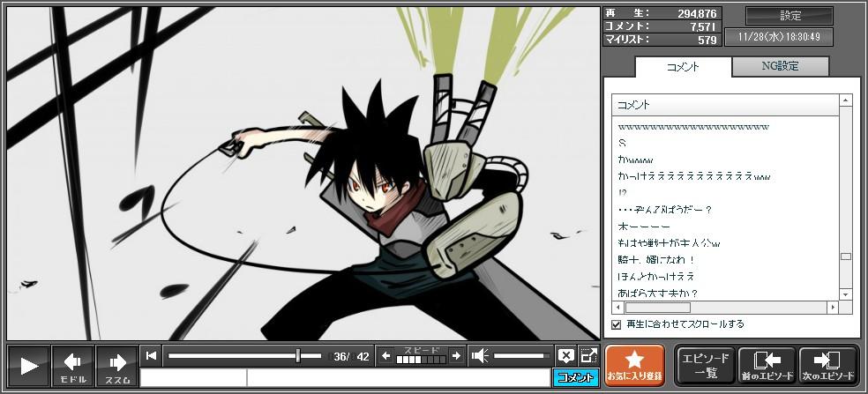Screen dimensions: 868x394
Task: Go to the next episode
Action: click(x=827, y=366)
